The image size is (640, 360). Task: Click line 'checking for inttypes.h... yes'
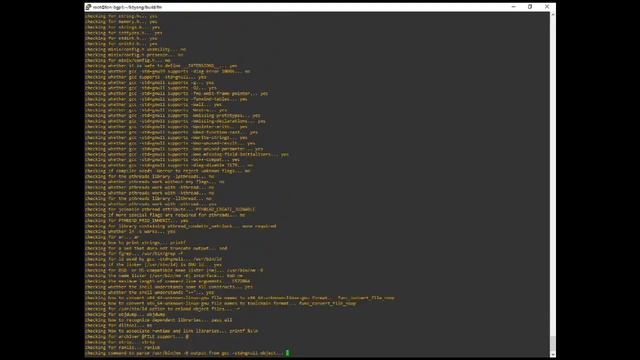(x=124, y=33)
